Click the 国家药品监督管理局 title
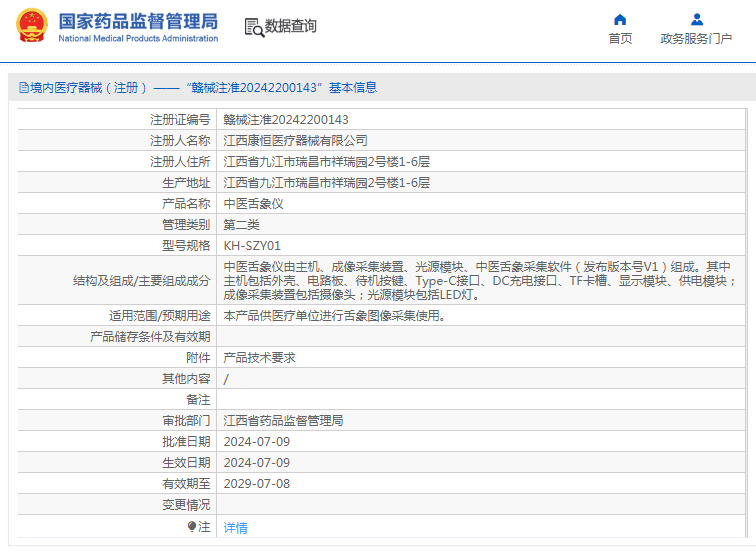 (x=138, y=21)
